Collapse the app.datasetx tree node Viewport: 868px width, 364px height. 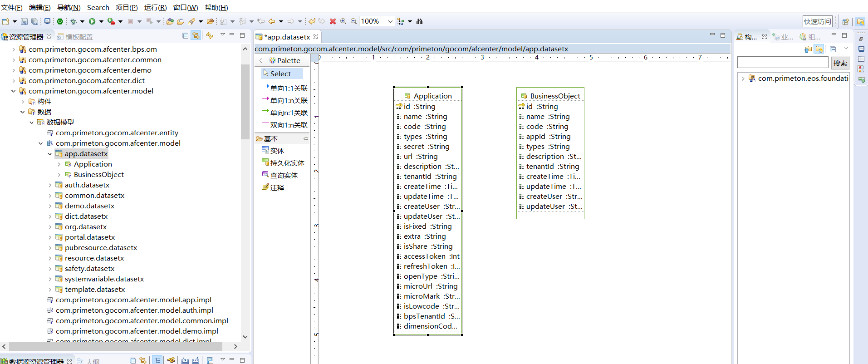tap(49, 154)
